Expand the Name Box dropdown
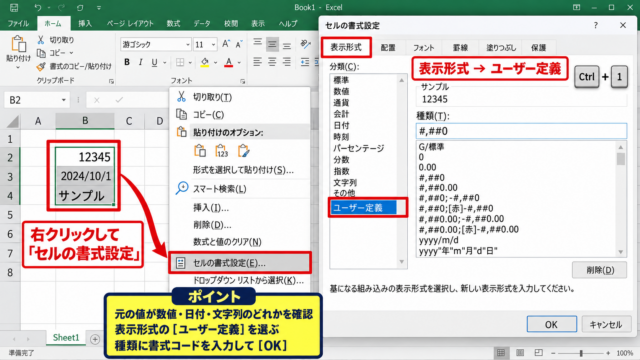640x360 pixels. coord(64,100)
